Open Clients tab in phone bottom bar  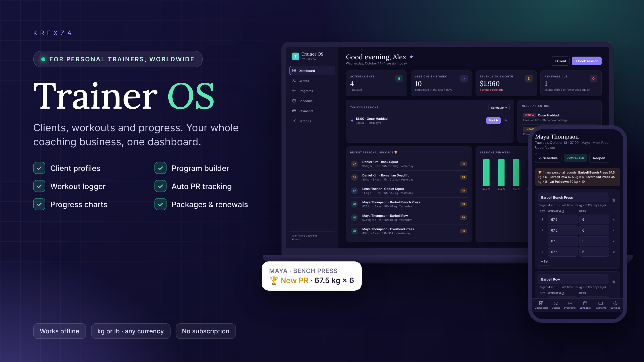click(x=556, y=305)
